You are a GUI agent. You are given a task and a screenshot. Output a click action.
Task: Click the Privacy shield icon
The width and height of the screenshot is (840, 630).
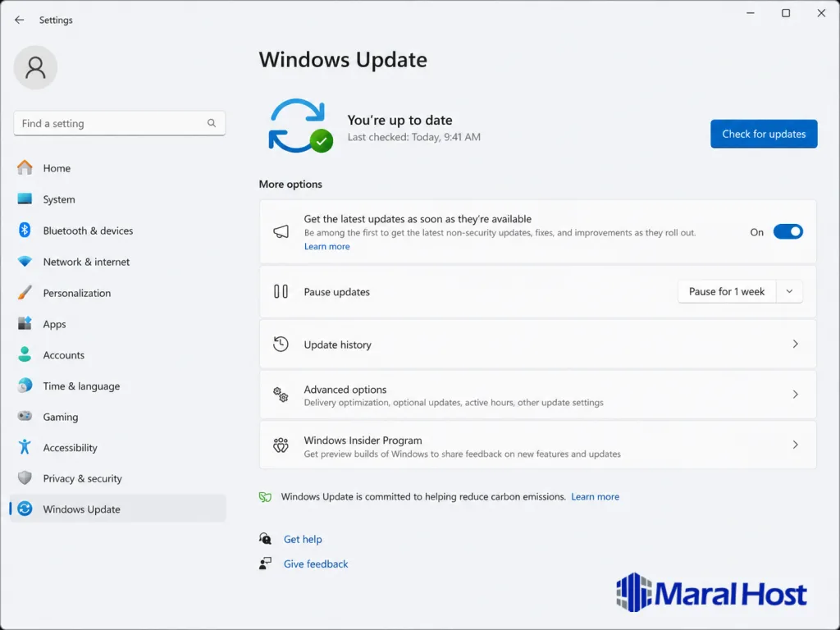tap(25, 478)
